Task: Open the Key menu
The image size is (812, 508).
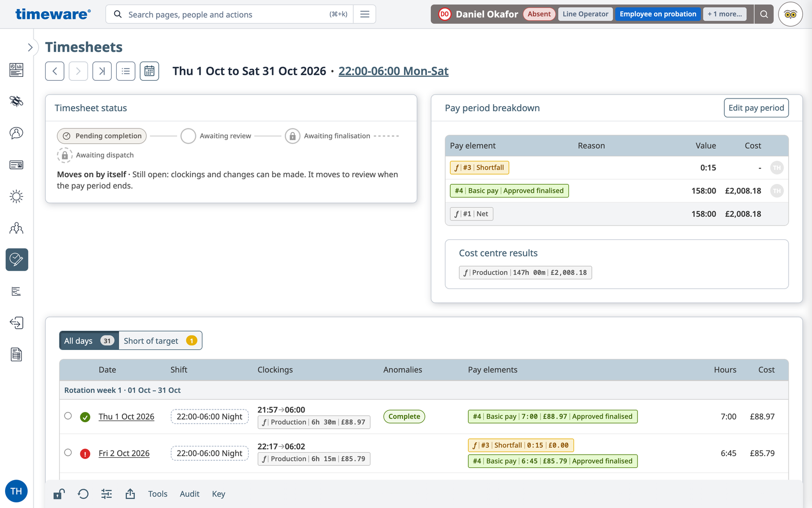Action: [219, 494]
